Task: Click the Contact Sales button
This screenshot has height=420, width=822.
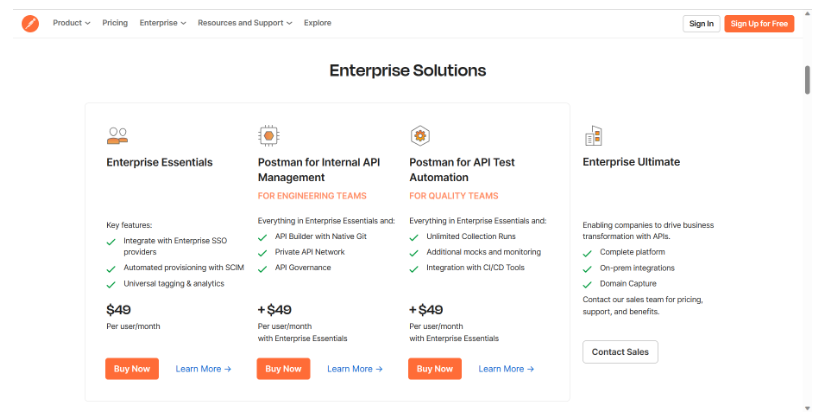Action: click(620, 352)
